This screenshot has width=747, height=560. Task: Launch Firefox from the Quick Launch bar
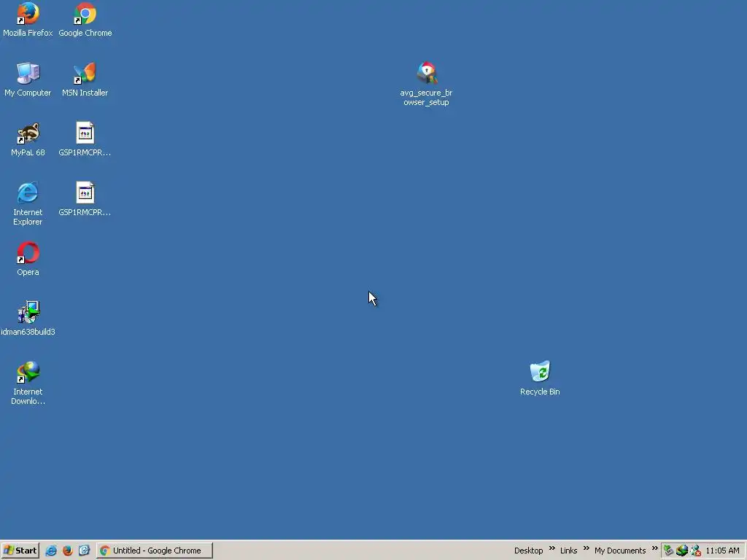[68, 551]
